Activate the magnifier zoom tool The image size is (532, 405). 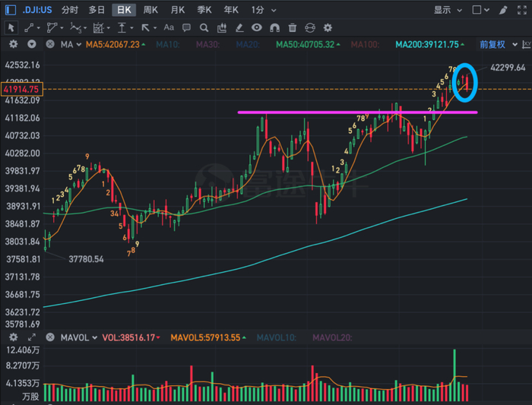[x=204, y=27]
